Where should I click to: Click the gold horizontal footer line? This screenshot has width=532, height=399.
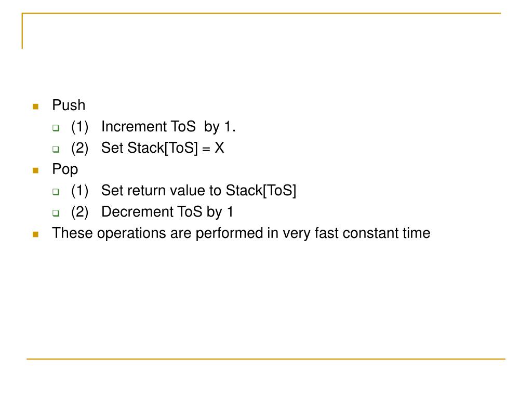pos(266,358)
